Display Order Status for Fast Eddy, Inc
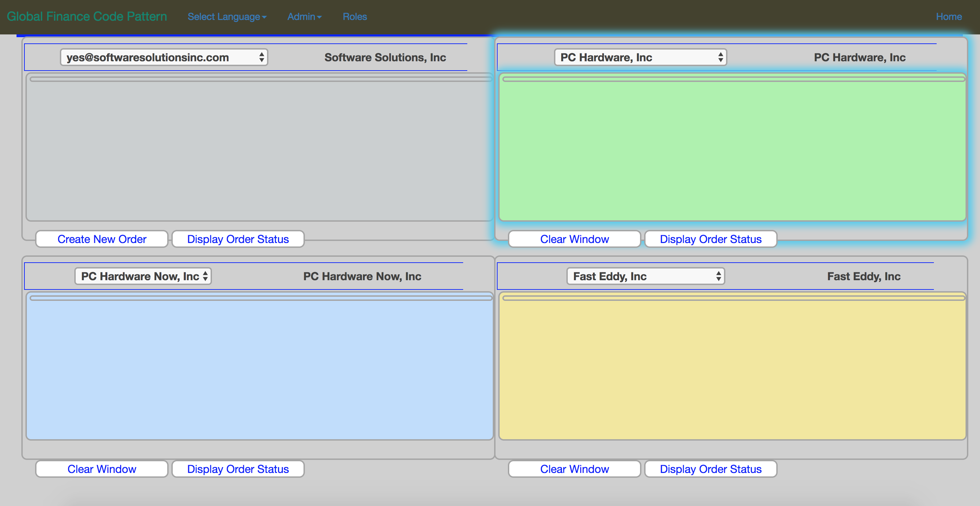Viewport: 980px width, 506px height. 711,469
